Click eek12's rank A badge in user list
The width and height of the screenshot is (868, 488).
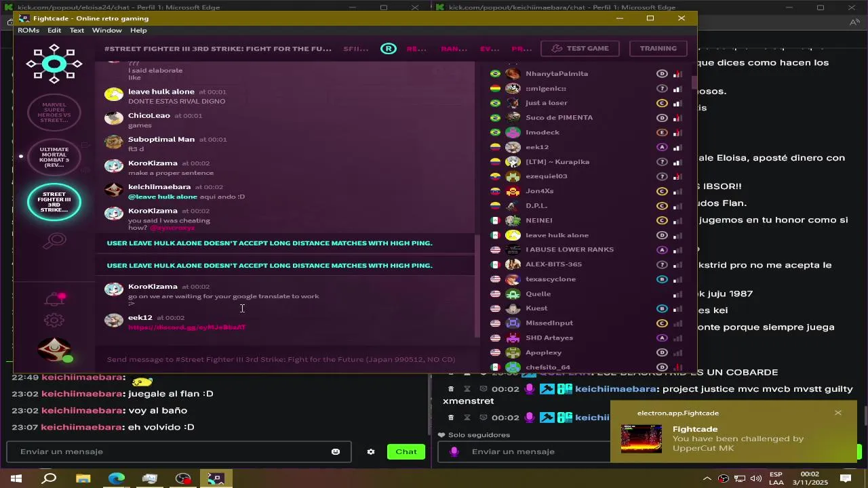click(x=663, y=147)
